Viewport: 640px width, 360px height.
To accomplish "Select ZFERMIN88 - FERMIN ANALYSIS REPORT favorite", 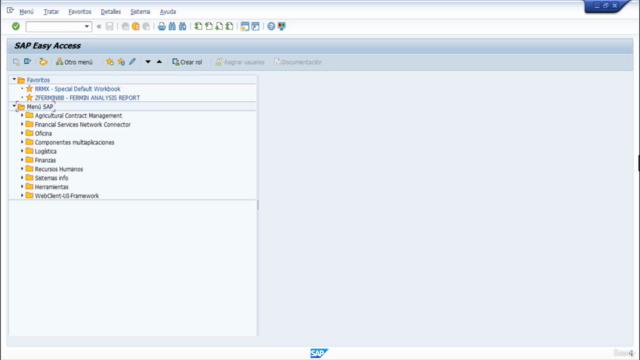I will 87,98.
